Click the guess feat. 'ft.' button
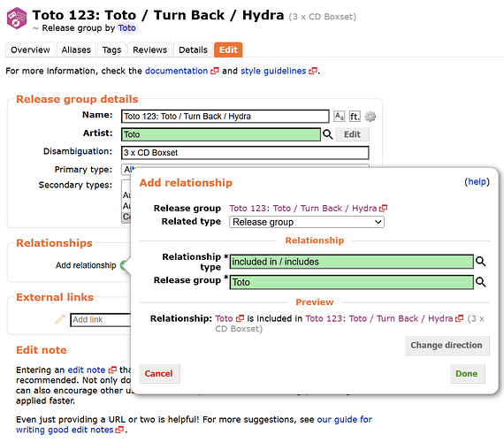504x442 pixels. (355, 116)
